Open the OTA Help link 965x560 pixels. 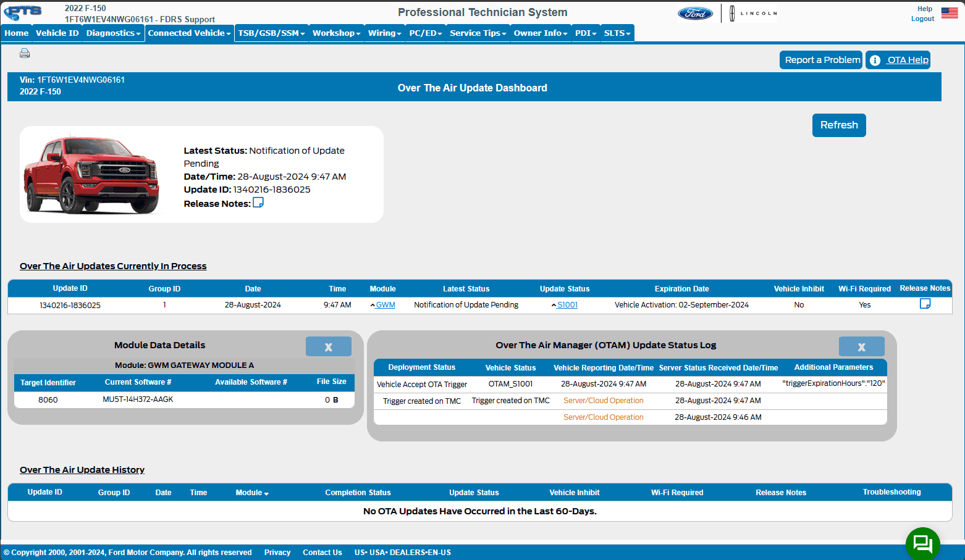(x=907, y=60)
